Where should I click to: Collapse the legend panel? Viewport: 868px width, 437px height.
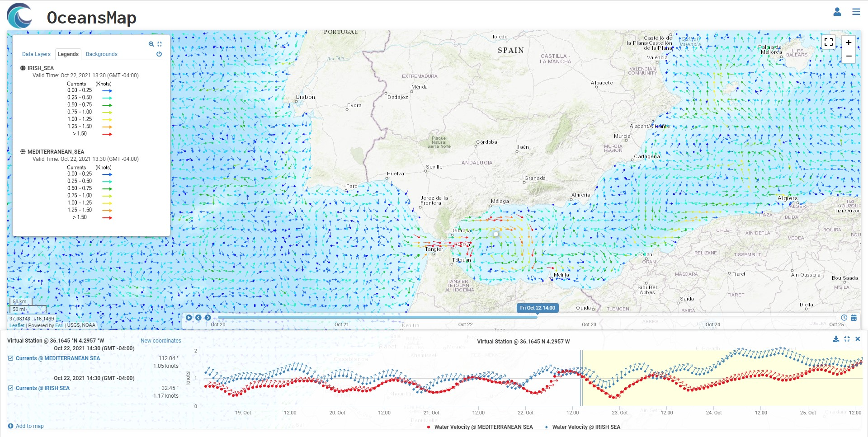coord(160,44)
